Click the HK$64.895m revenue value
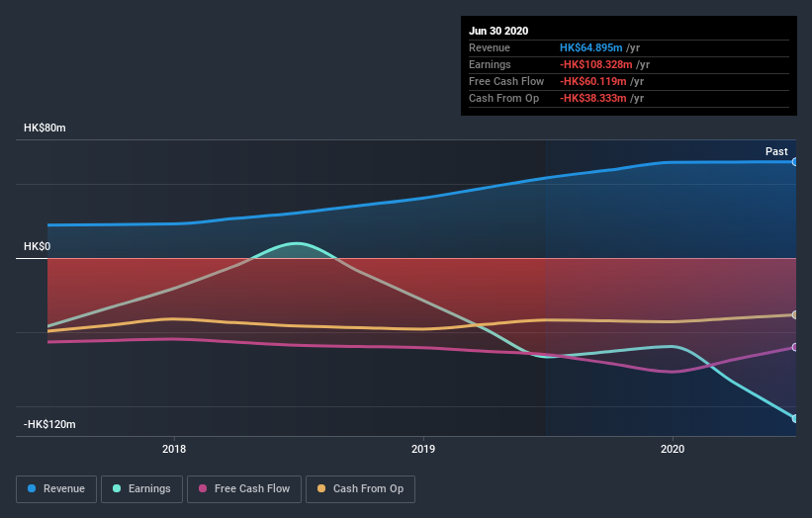812x518 pixels. click(590, 47)
